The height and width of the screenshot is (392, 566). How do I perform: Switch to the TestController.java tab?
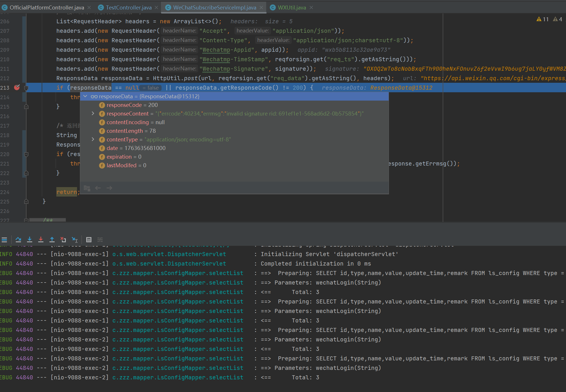128,7
